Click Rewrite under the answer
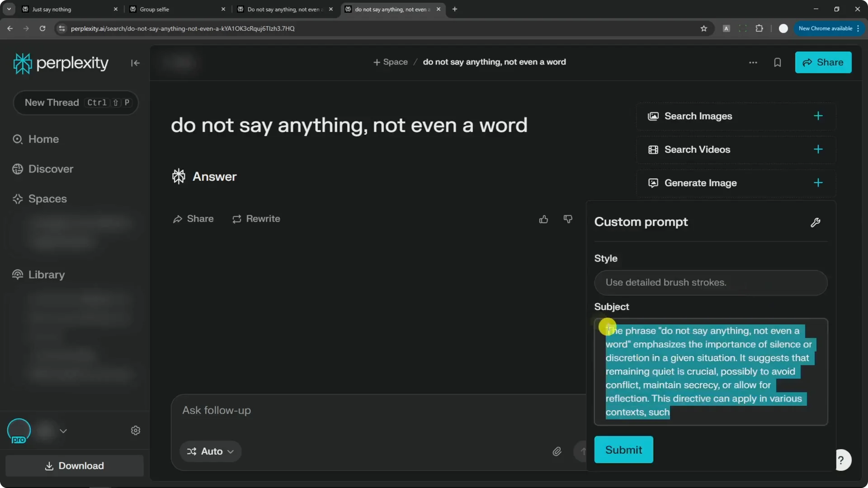The height and width of the screenshot is (488, 868). tap(256, 219)
